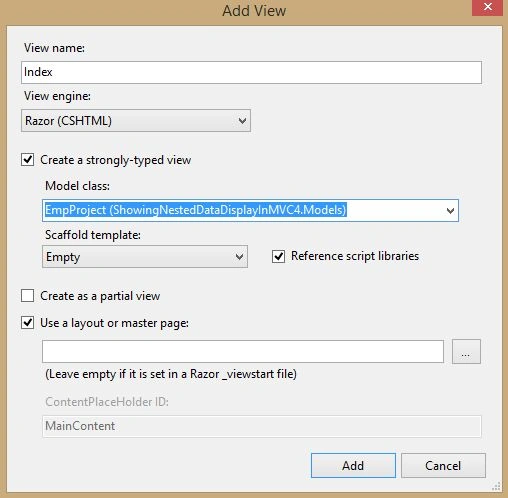Image resolution: width=508 pixels, height=498 pixels.
Task: Uncheck Create a strongly-typed view
Action: pyautogui.click(x=28, y=160)
